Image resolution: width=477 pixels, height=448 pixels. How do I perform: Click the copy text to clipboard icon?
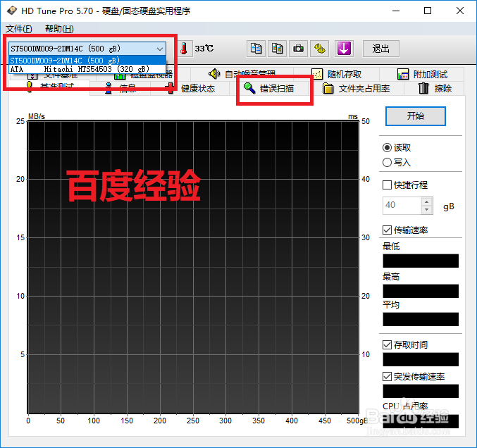pyautogui.click(x=256, y=49)
